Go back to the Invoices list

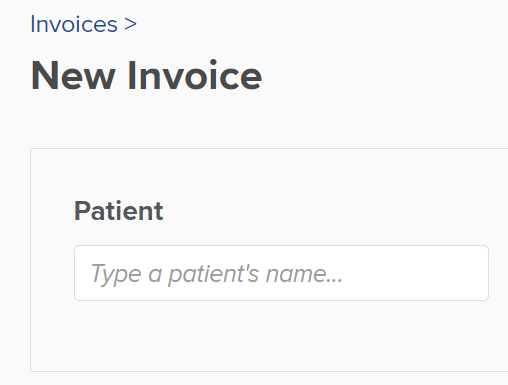(x=74, y=24)
